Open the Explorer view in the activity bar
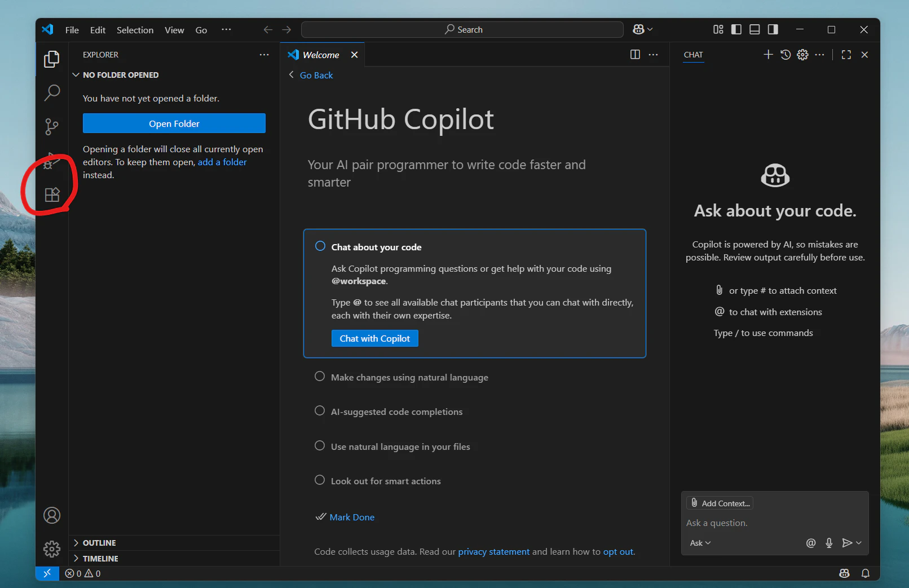This screenshot has height=588, width=909. tap(52, 59)
